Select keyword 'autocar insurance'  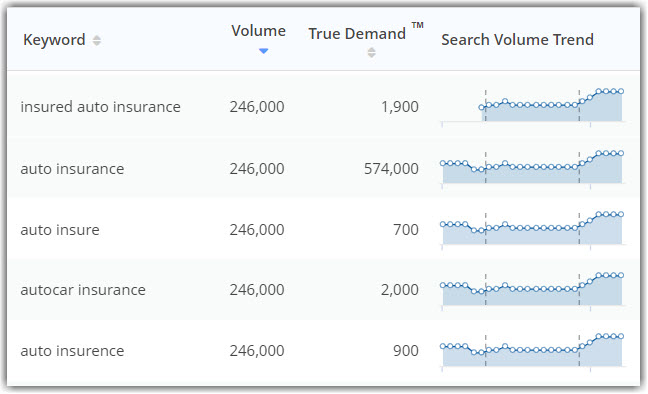click(83, 290)
